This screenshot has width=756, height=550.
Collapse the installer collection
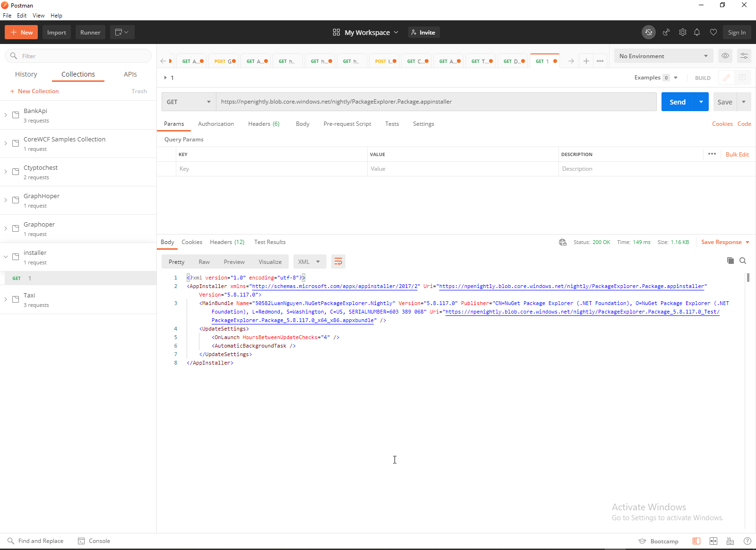tap(6, 257)
